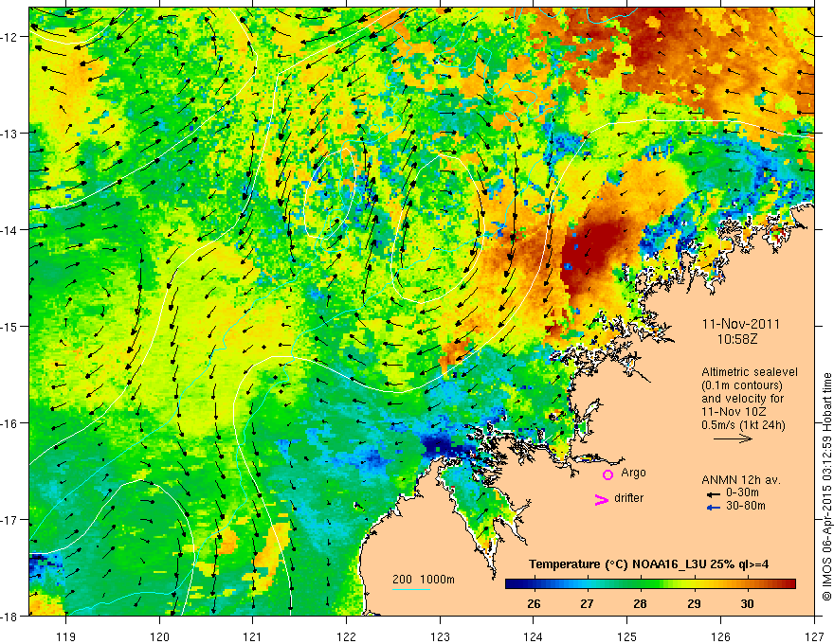Click the -16 latitude axis label
Screen dimensions: 834x644
(9, 423)
